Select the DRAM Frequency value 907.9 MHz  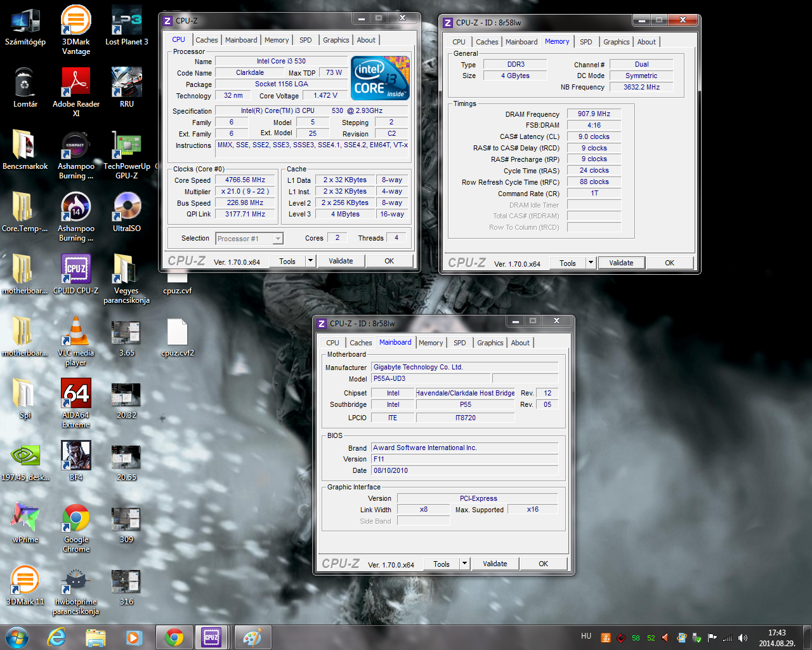594,114
